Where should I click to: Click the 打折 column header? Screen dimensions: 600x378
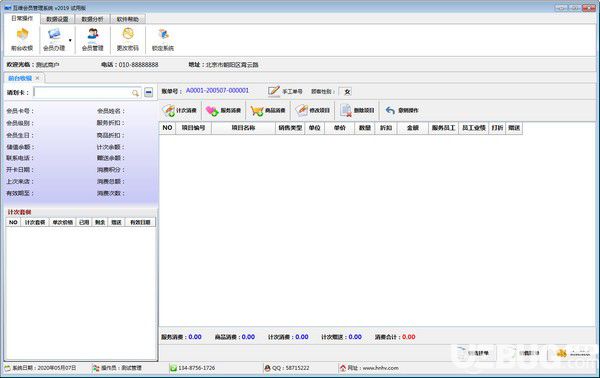click(497, 128)
